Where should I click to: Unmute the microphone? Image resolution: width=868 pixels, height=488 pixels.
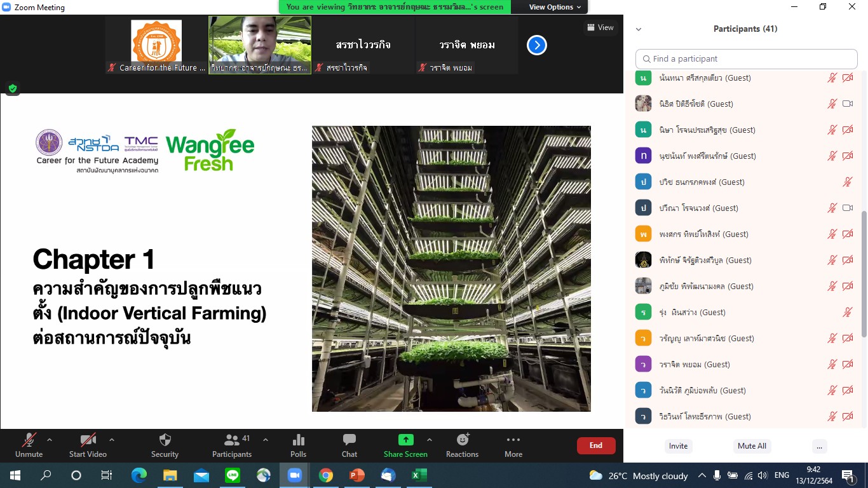click(x=29, y=440)
